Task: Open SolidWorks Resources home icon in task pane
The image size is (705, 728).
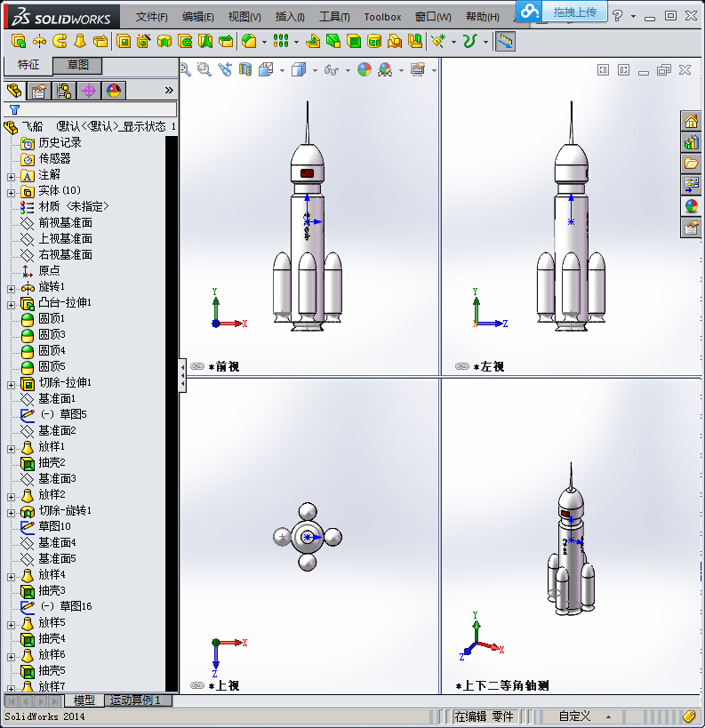Action: [691, 122]
